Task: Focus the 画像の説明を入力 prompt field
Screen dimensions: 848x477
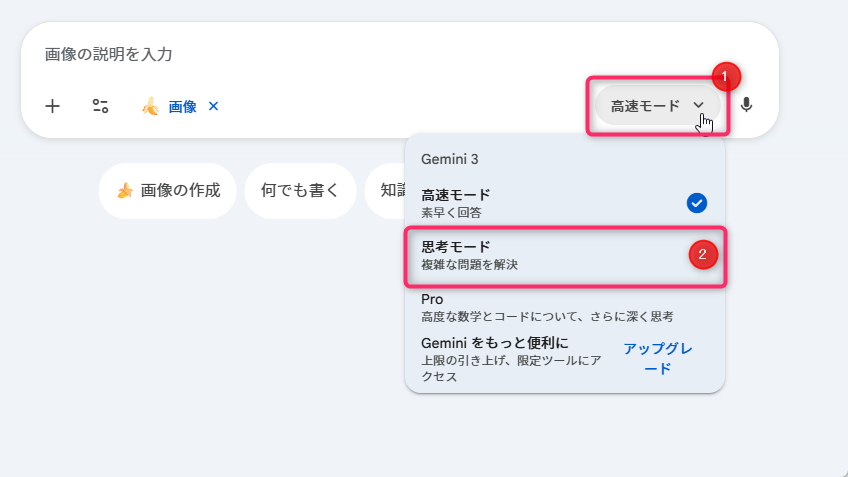Action: click(300, 54)
